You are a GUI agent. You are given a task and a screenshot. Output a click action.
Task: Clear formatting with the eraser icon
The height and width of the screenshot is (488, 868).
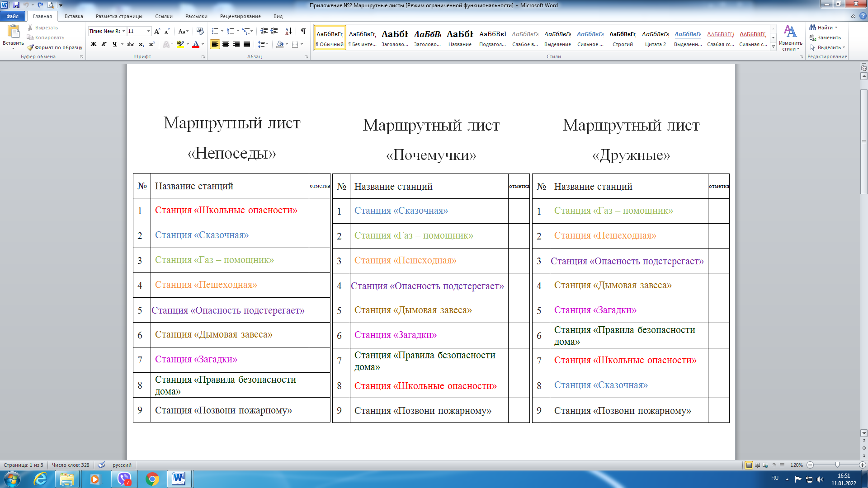click(200, 31)
